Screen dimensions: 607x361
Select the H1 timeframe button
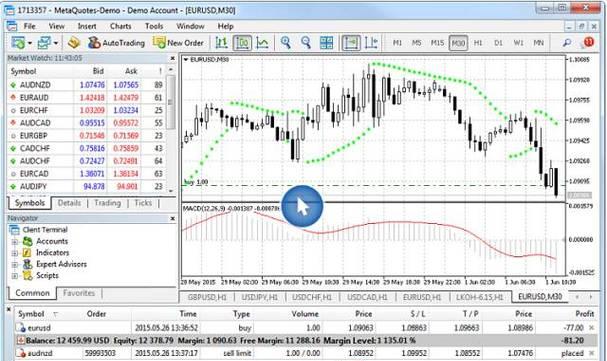click(478, 43)
